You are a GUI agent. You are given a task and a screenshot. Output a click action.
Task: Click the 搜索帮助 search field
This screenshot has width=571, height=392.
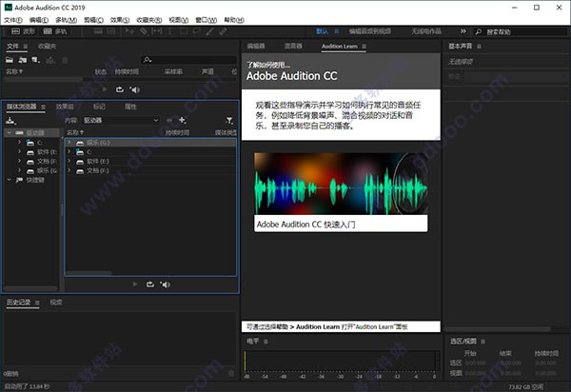point(521,32)
